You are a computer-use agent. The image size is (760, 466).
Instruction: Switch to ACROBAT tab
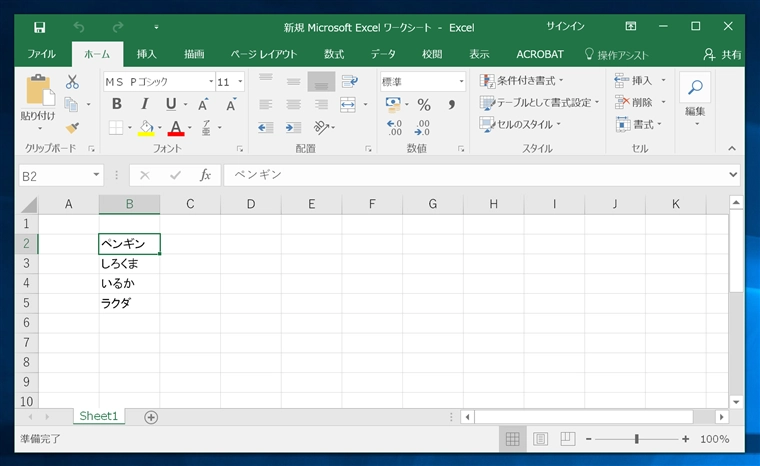click(x=539, y=54)
